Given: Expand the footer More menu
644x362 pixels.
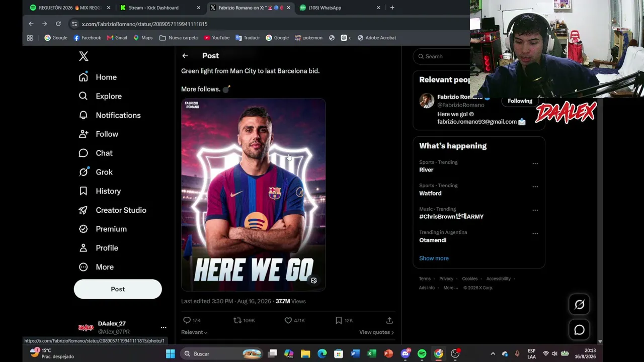Looking at the screenshot, I should [x=450, y=288].
